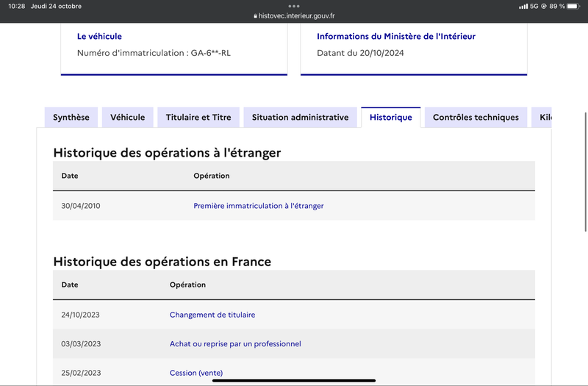Click the Historique des opérations à l'étranger heading

(x=167, y=153)
